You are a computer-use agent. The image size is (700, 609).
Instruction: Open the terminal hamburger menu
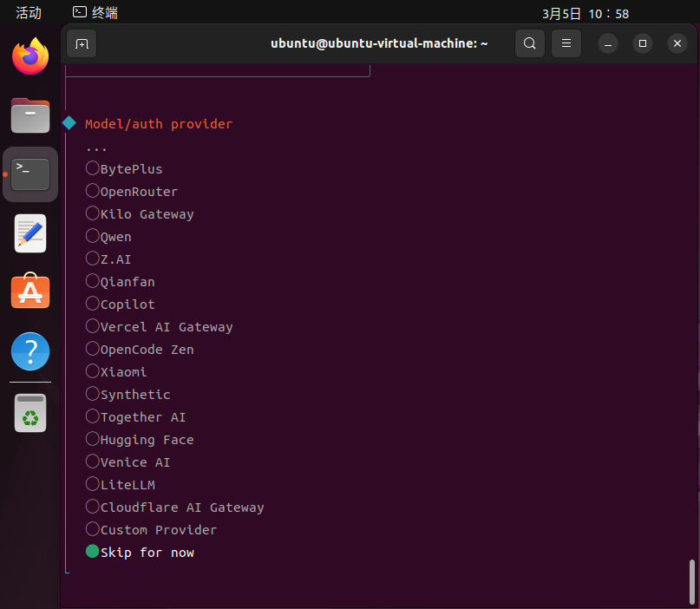coord(566,43)
